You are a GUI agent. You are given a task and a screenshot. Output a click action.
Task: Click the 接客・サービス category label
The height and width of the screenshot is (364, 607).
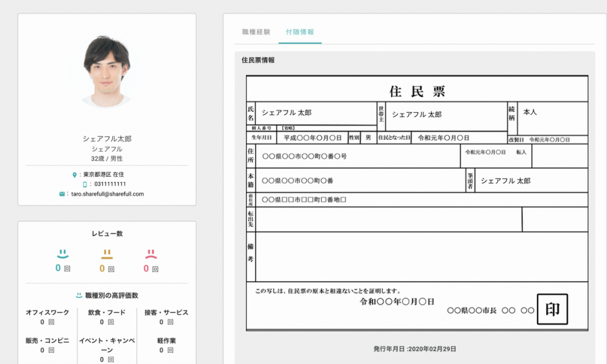click(x=167, y=312)
